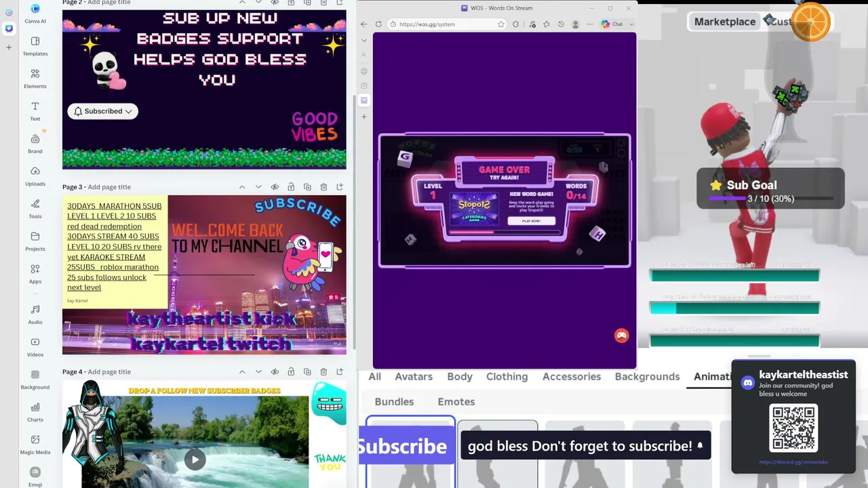Click the Discord QR code

click(x=793, y=428)
